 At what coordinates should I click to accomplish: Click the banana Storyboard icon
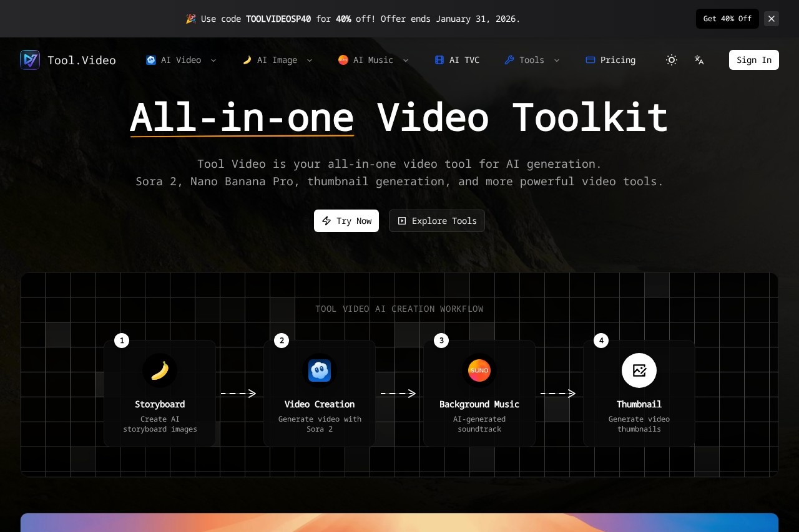(160, 370)
